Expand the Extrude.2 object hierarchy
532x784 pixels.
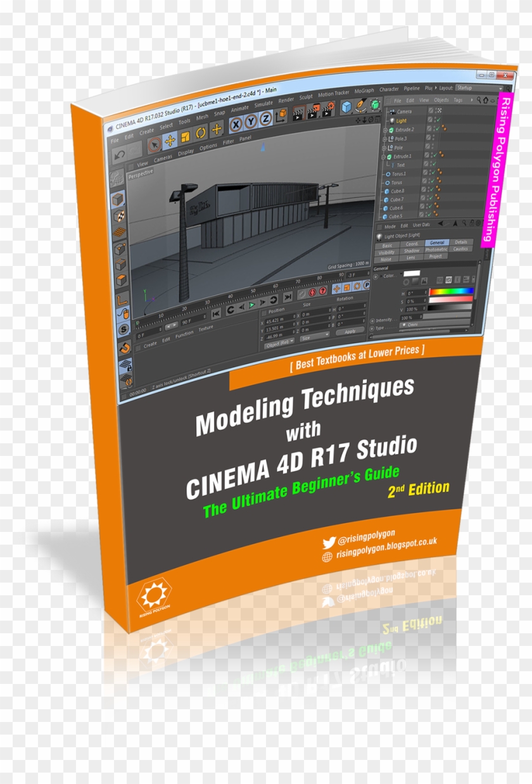(384, 130)
